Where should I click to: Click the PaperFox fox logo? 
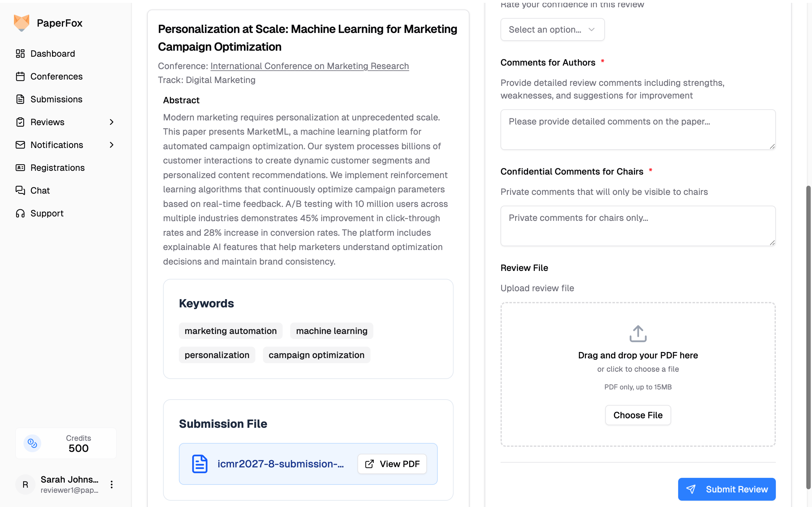pyautogui.click(x=22, y=23)
